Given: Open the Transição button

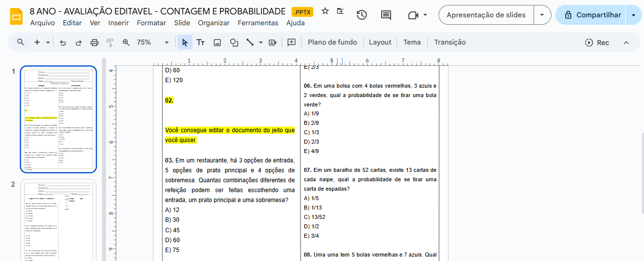Looking at the screenshot, I should 450,43.
